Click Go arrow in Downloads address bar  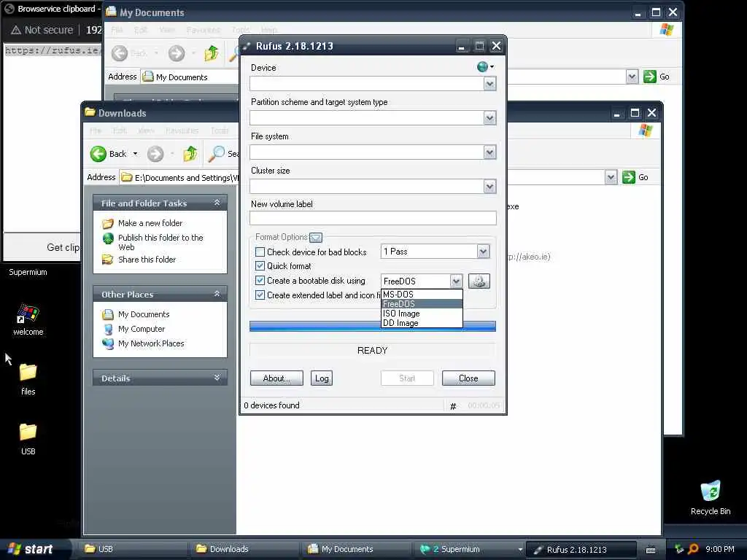[x=628, y=177]
